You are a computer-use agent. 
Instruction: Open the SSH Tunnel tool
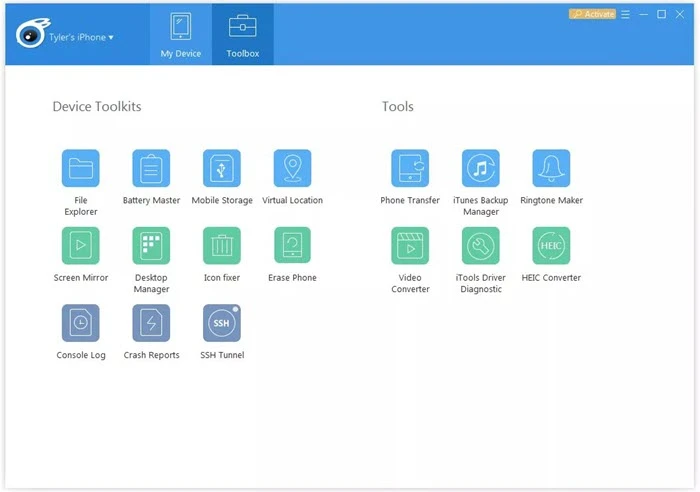coord(222,323)
